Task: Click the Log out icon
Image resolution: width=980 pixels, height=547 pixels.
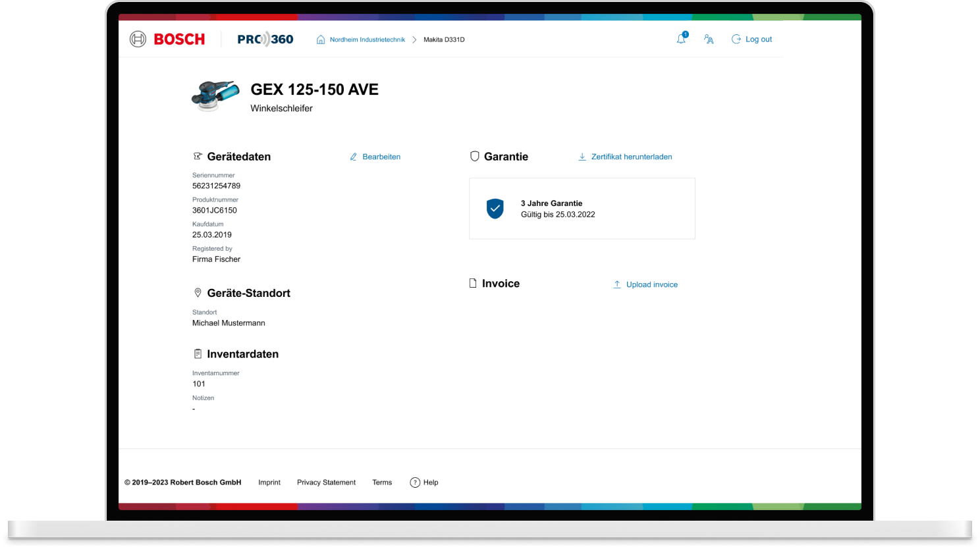Action: point(736,39)
